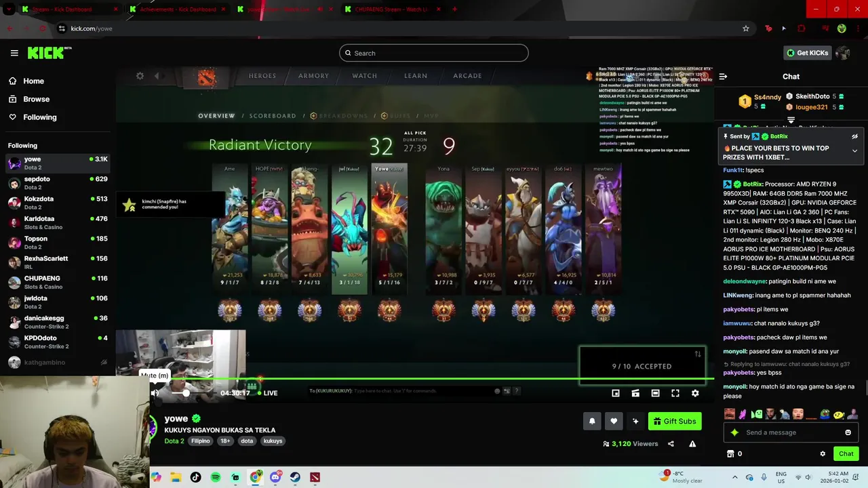Open TikTok from the taskbar
Screen dimensions: 868x488
tap(195, 477)
